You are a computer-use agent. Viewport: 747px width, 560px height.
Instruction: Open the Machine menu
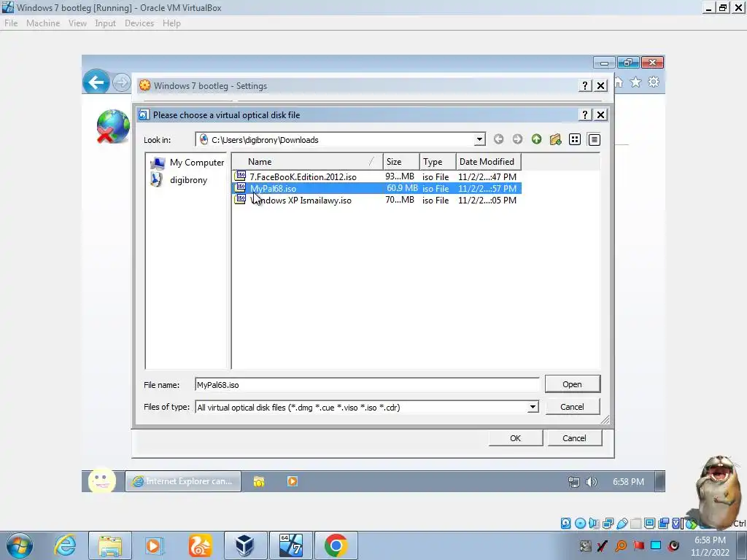[43, 23]
